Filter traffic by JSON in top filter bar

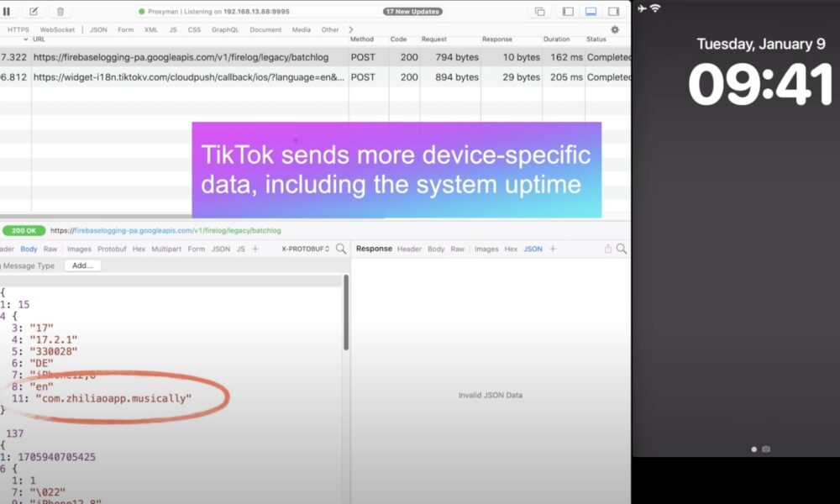pos(98,29)
